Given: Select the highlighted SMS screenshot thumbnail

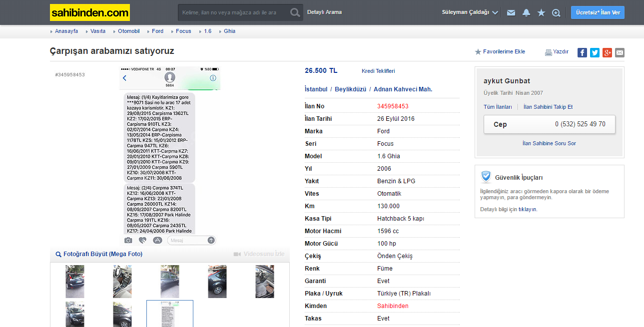Looking at the screenshot, I should (170, 314).
